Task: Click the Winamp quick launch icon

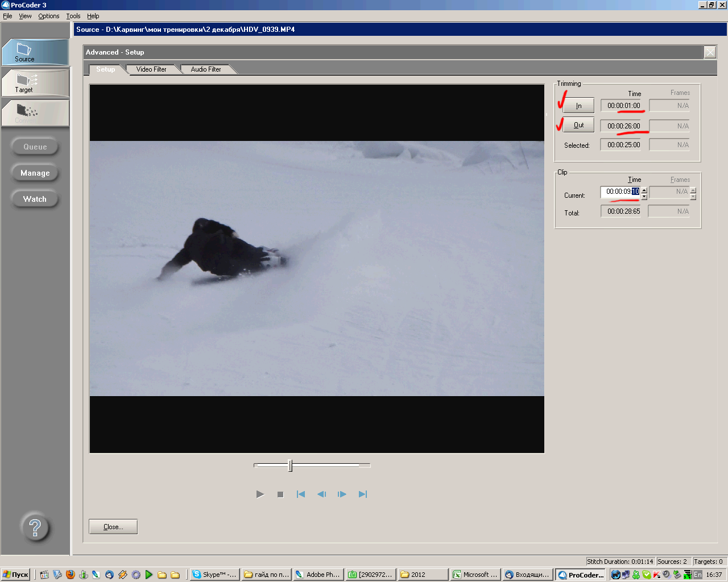Action: [x=122, y=575]
